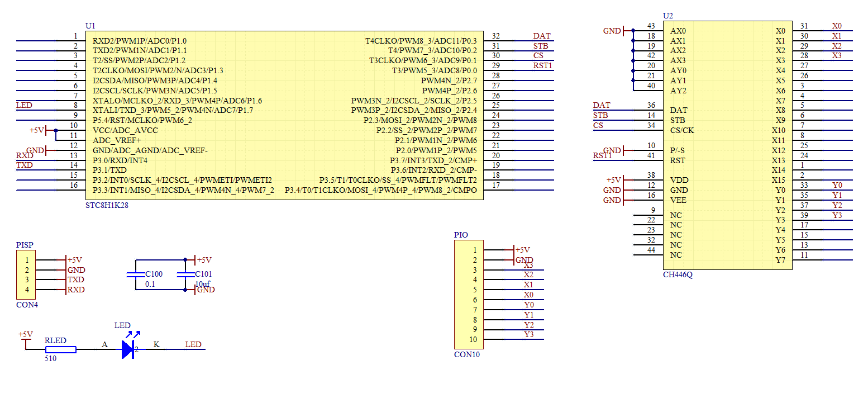Select the RLED resistor symbol
The image size is (868, 398).
click(x=60, y=350)
